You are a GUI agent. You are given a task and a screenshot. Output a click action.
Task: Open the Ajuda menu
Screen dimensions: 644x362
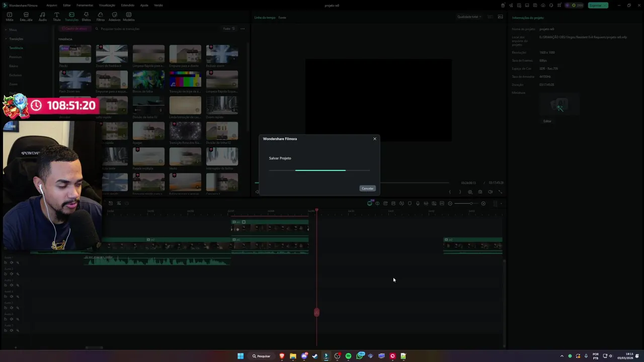point(144,5)
